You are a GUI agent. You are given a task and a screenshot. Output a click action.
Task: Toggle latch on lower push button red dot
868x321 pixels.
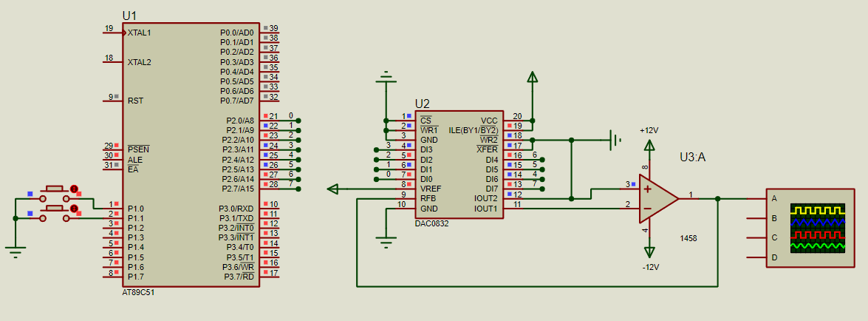pos(74,209)
